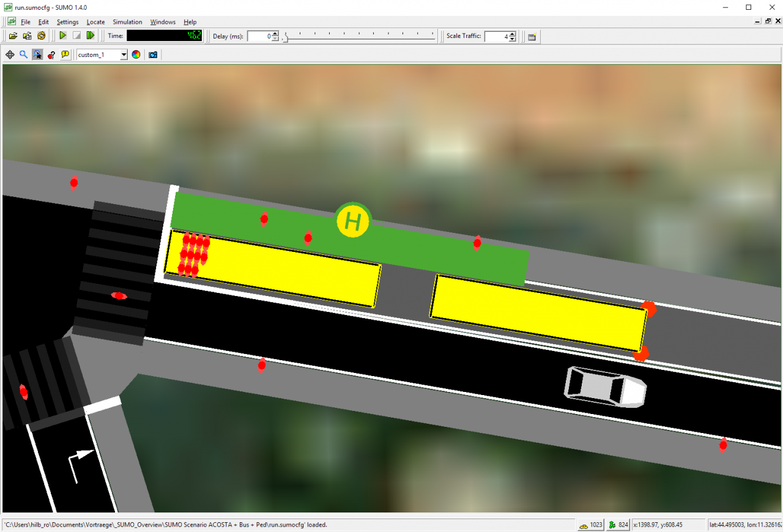
Task: Reload the simulation with the reload icon
Action: coord(41,36)
